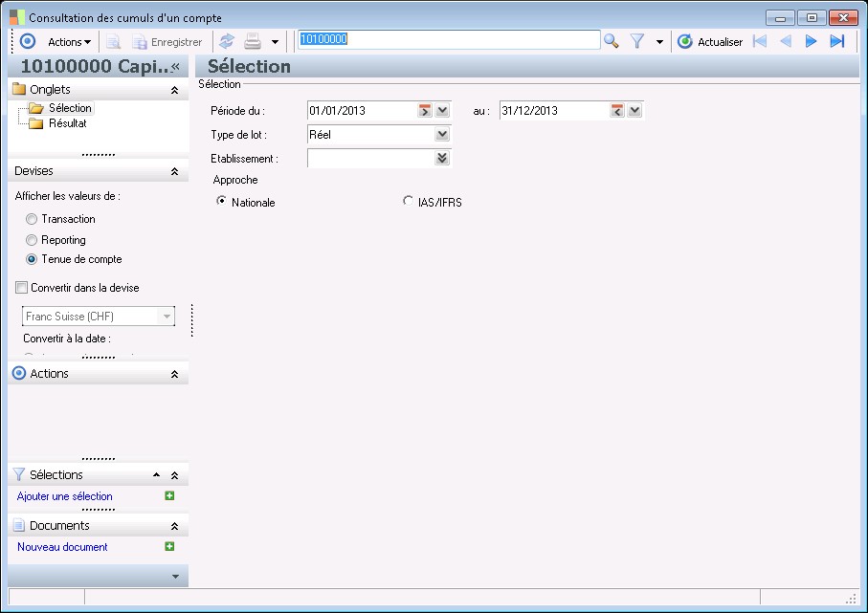Viewport: 868px width, 613px height.
Task: Open the Résultat tree item
Action: pos(68,123)
